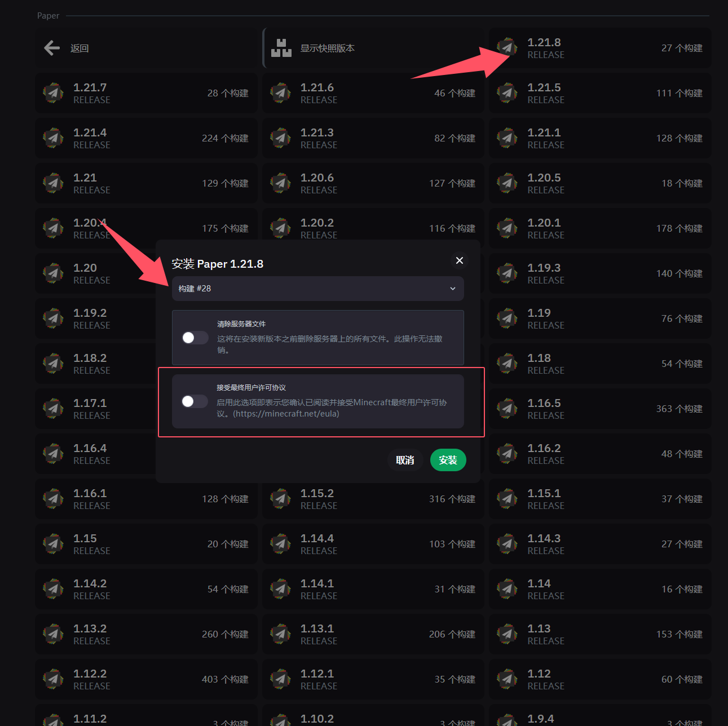Viewport: 728px width, 726px height.
Task: Select version 1.12 with 60 个构建
Action: [x=600, y=679]
